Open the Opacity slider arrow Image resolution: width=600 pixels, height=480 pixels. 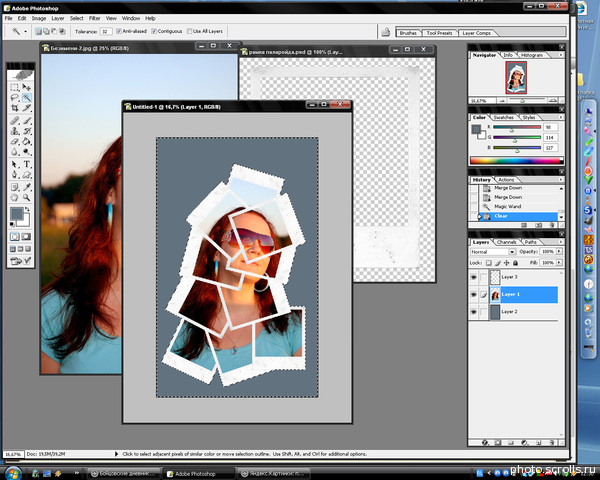pos(559,251)
